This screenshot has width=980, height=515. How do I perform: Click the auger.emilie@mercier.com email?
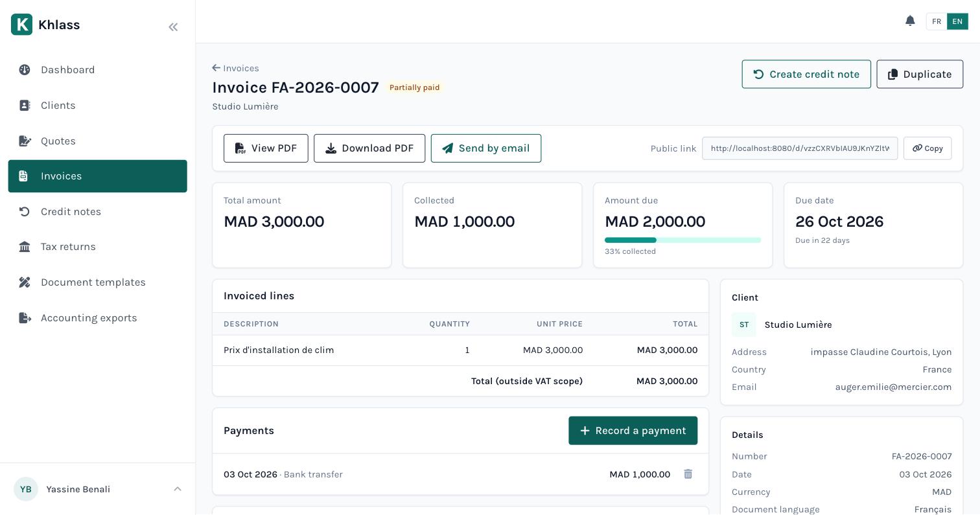pos(893,387)
